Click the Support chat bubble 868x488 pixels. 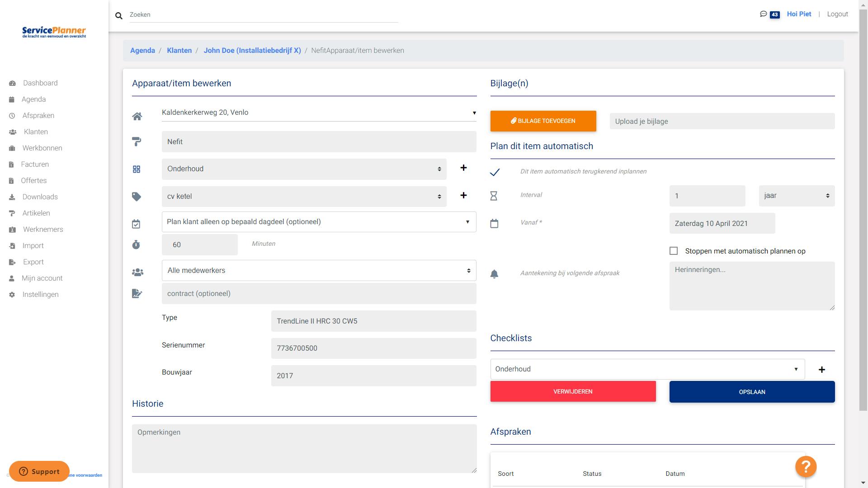click(x=39, y=471)
